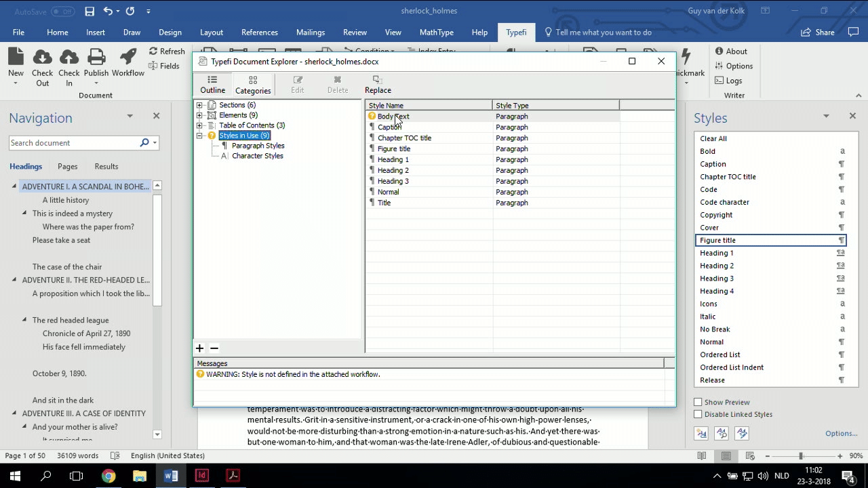Click the Fields button in Typefi ribbon
Screen dimensions: 868x488
164,66
